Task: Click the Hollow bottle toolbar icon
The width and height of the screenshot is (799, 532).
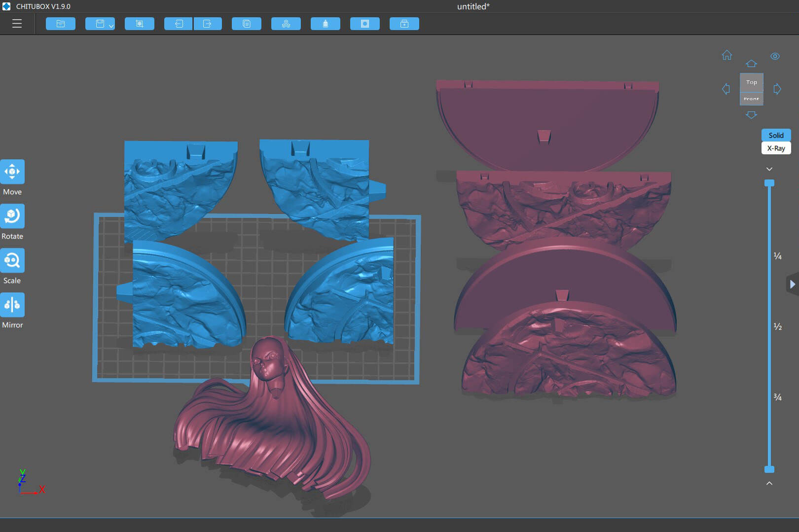Action: 326,24
